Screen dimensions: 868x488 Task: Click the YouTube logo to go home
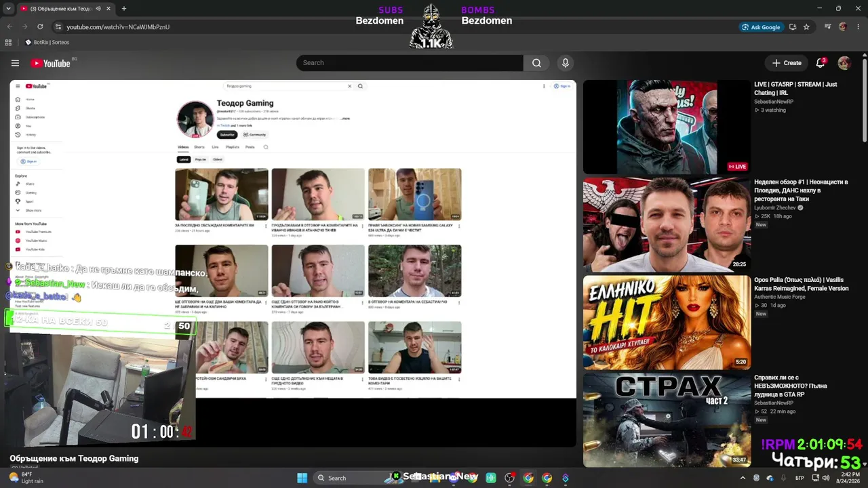point(50,63)
